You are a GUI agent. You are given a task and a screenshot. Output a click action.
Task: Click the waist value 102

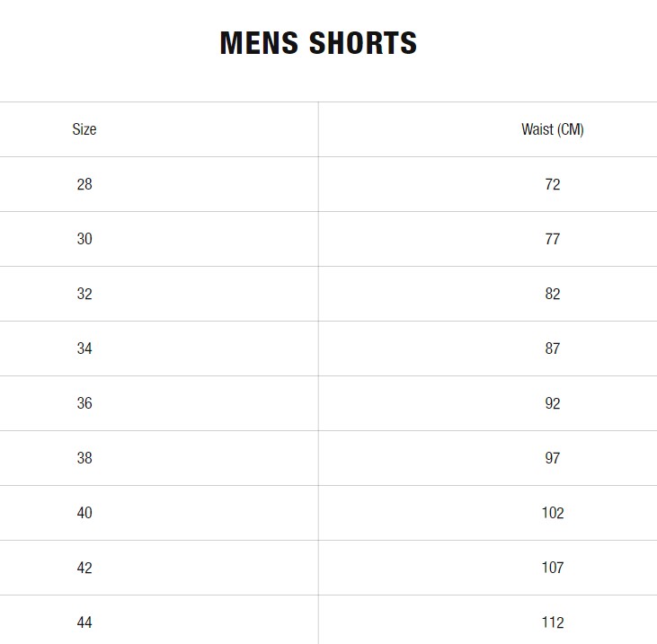pos(552,513)
